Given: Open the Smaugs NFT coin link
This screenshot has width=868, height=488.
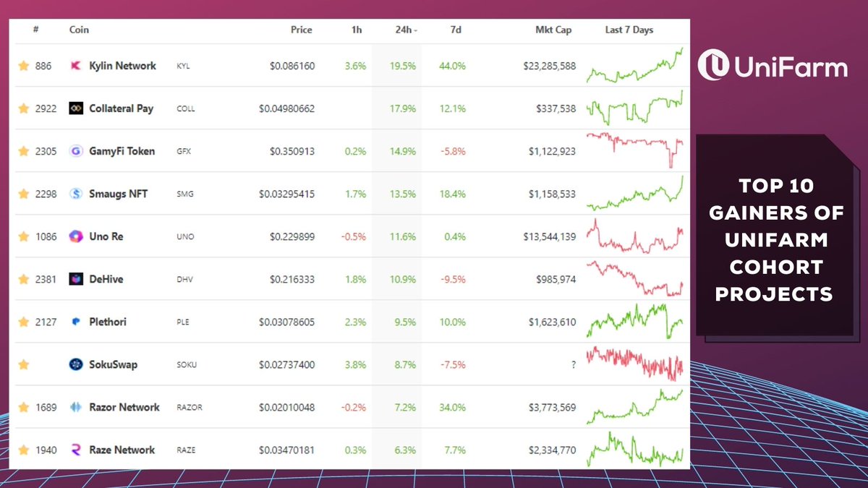Looking at the screenshot, I should [x=119, y=194].
